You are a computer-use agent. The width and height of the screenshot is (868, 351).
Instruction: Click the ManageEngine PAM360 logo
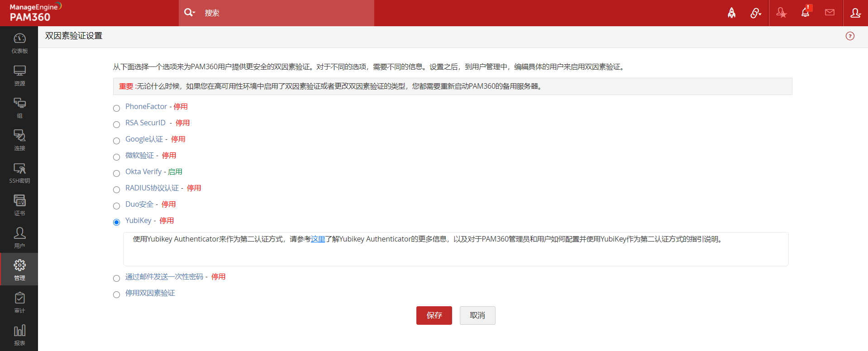pos(35,13)
